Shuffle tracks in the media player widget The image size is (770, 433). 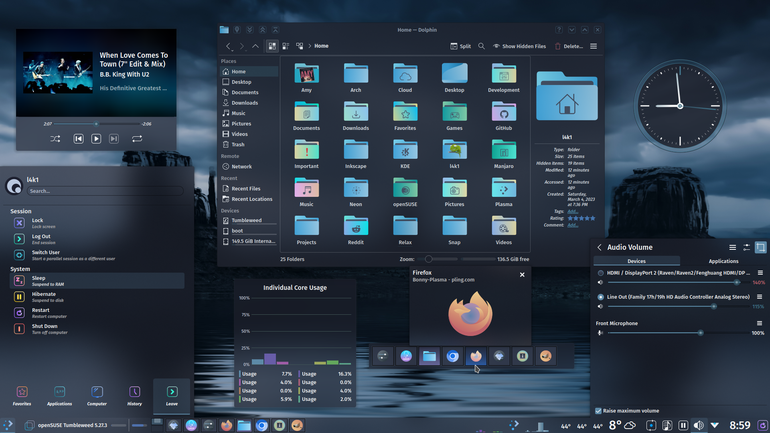click(x=55, y=139)
